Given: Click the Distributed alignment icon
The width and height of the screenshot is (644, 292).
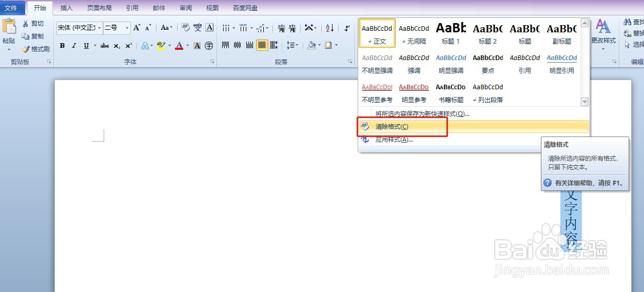Looking at the screenshot, I should click(275, 45).
